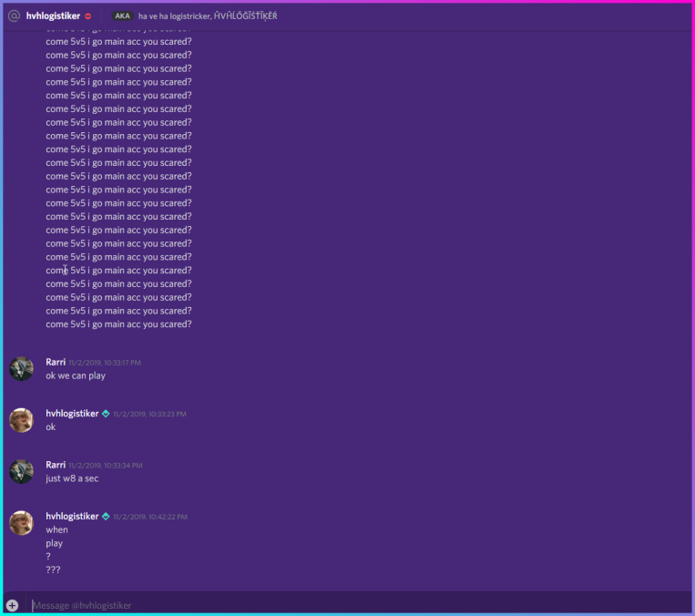695x616 pixels.
Task: Click the 'play' message line
Action: 54,543
